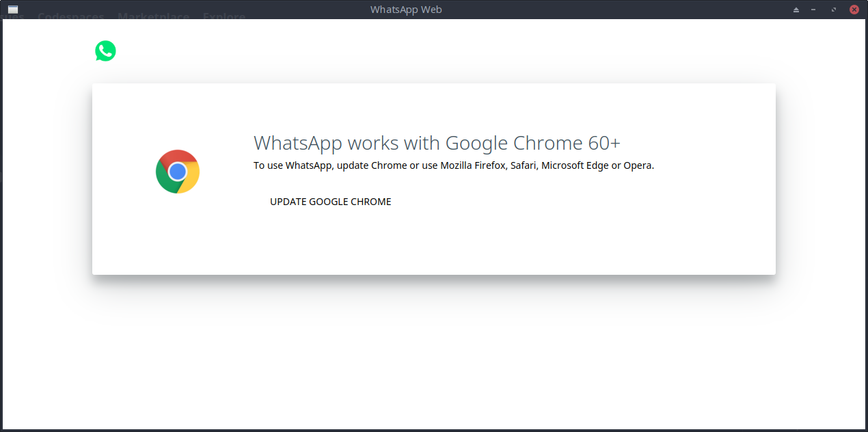The image size is (868, 432).
Task: Minimize the WhatsApp Web window
Action: [x=813, y=10]
